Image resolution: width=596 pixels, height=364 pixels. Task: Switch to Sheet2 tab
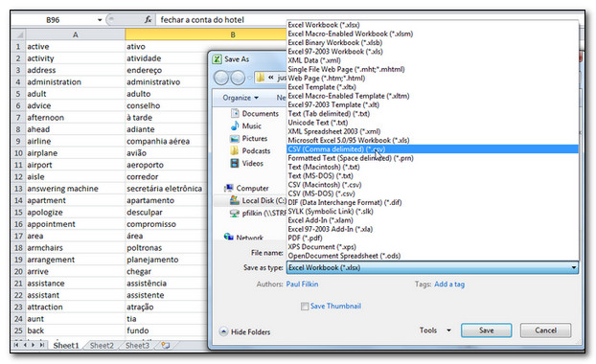(102, 345)
